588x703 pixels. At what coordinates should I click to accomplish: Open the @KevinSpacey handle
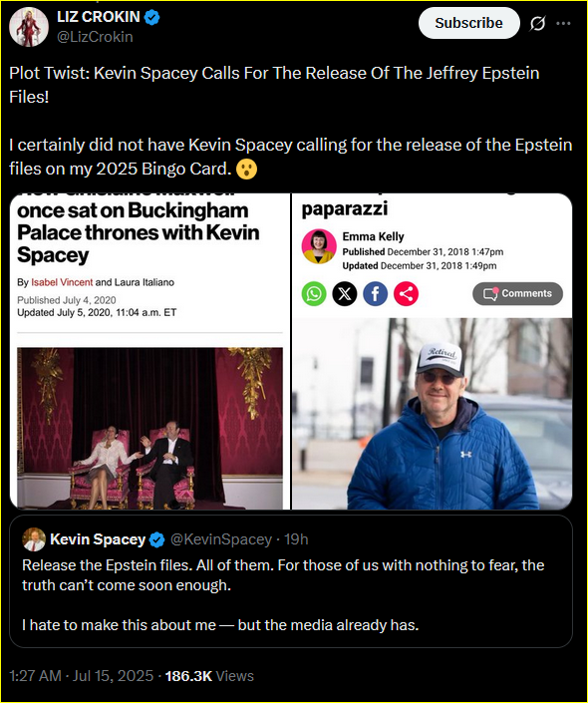point(221,539)
